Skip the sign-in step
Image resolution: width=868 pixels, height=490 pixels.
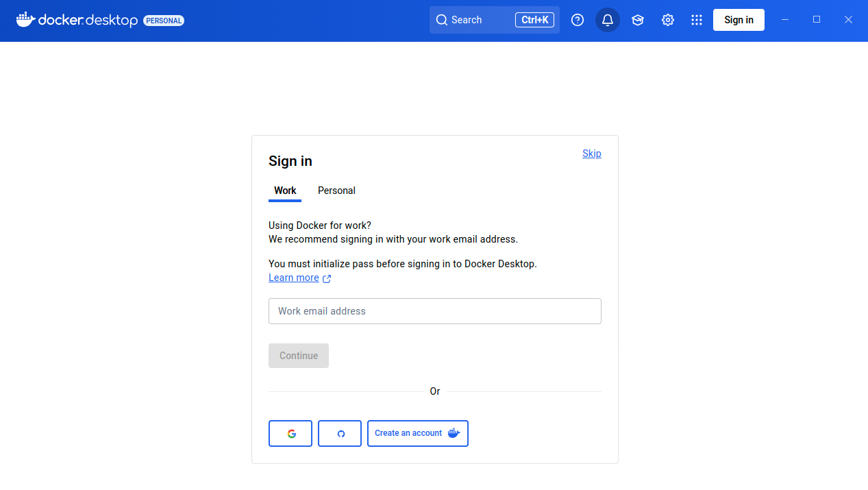point(591,154)
